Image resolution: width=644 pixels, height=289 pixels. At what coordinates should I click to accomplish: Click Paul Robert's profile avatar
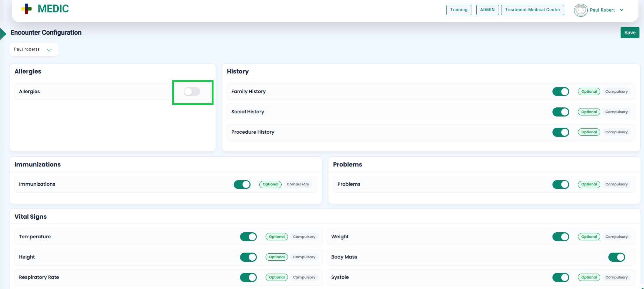[580, 10]
